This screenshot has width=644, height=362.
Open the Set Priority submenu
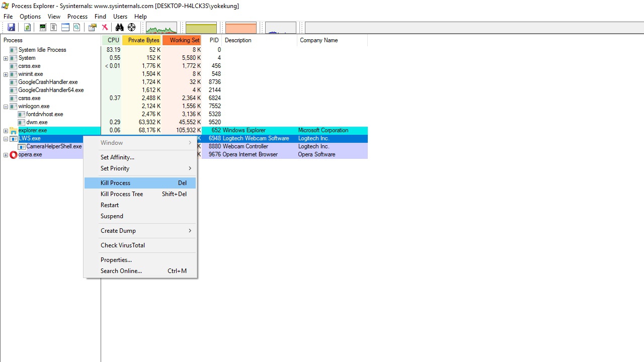pos(140,168)
